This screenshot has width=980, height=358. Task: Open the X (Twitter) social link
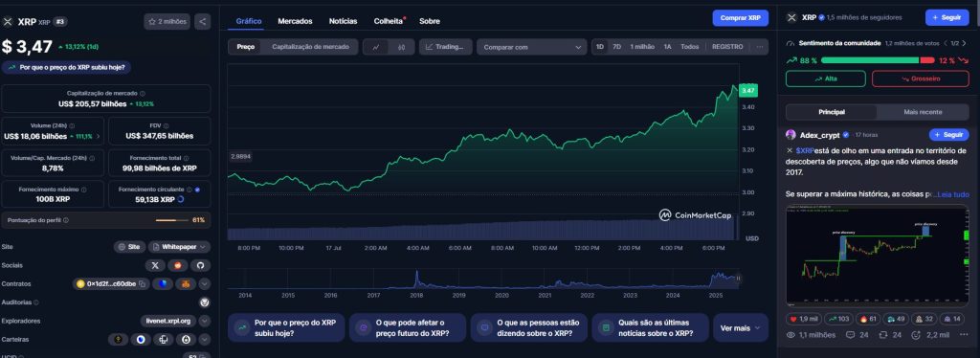(x=155, y=265)
